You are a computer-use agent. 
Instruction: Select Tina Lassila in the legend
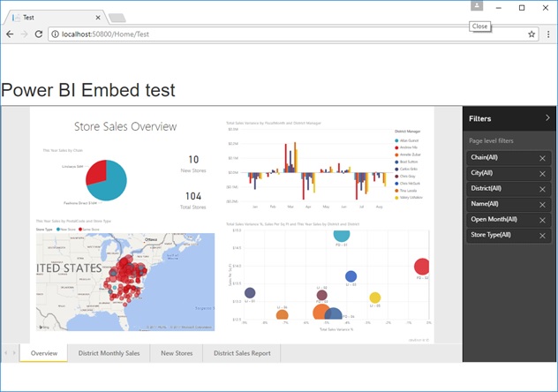pyautogui.click(x=405, y=191)
